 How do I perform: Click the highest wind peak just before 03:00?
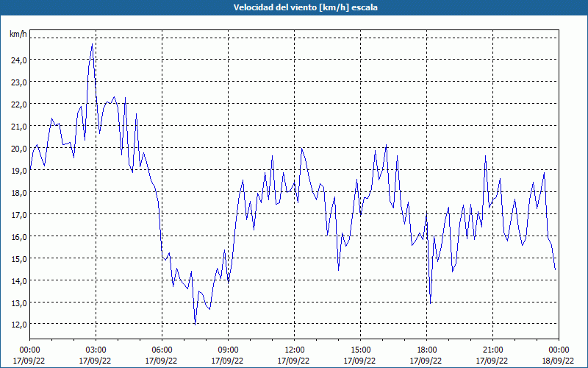click(93, 44)
